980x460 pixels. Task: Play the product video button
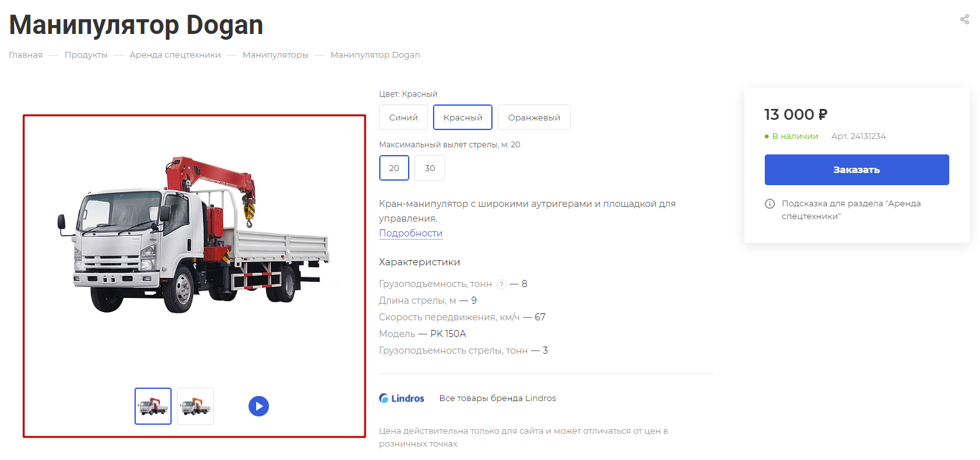click(259, 406)
